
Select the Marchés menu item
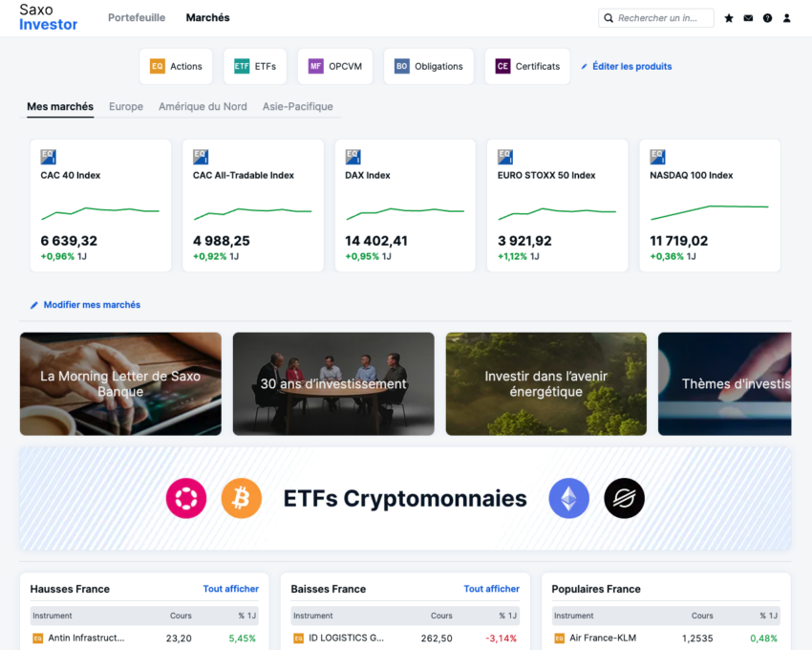click(207, 17)
